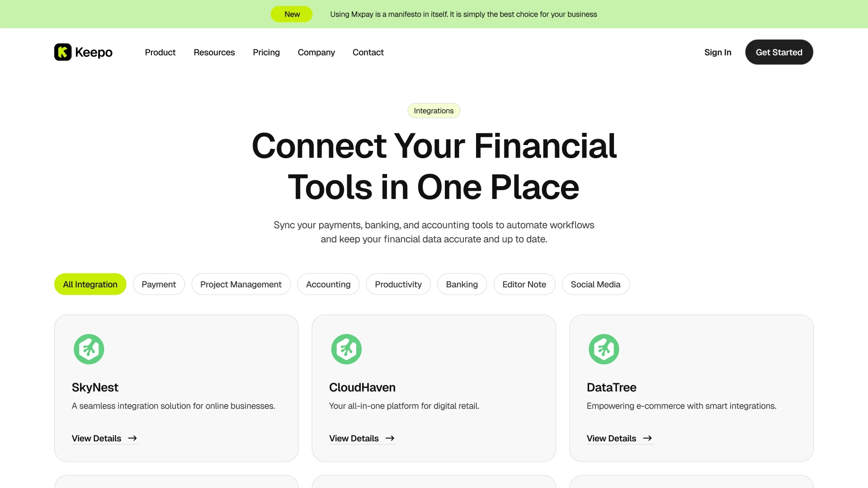Click the SkyNest description text
This screenshot has width=868, height=488.
173,406
